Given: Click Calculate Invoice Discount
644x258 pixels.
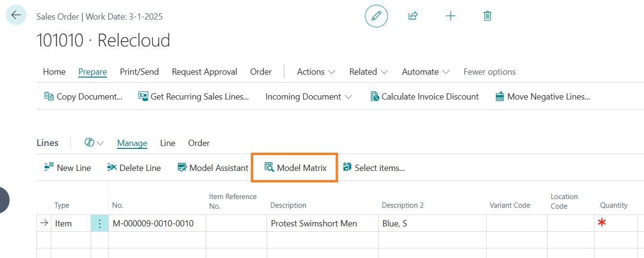Looking at the screenshot, I should 424,97.
